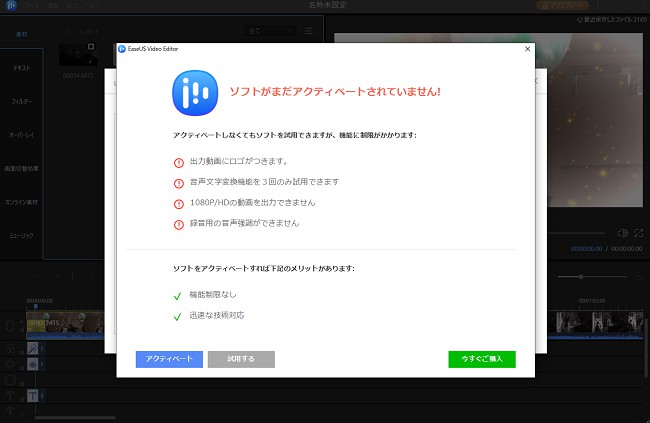Click the green 今すぐご購入 buy button
Viewport: 650px width, 423px height.
pyautogui.click(x=482, y=359)
